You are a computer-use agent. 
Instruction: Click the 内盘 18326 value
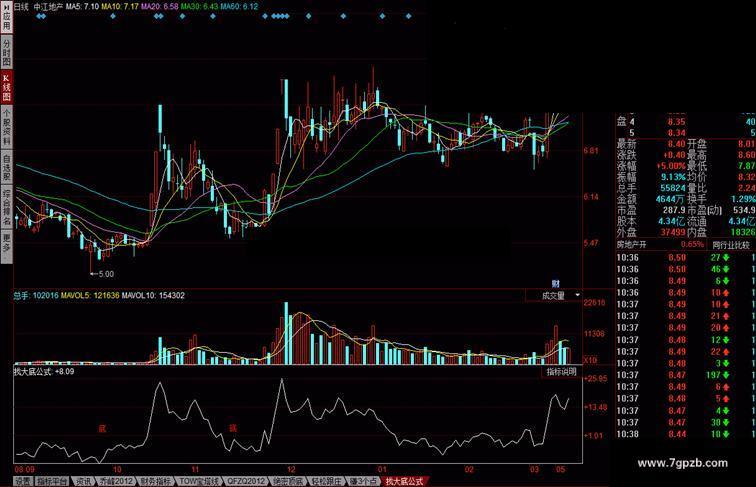click(742, 232)
